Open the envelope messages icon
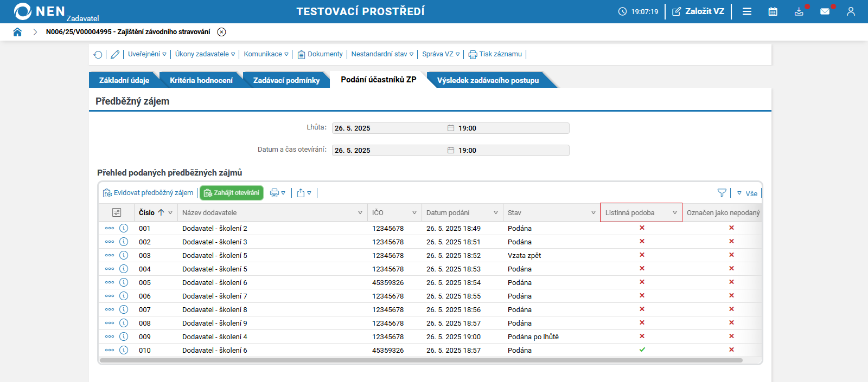The height and width of the screenshot is (382, 868). tap(825, 11)
